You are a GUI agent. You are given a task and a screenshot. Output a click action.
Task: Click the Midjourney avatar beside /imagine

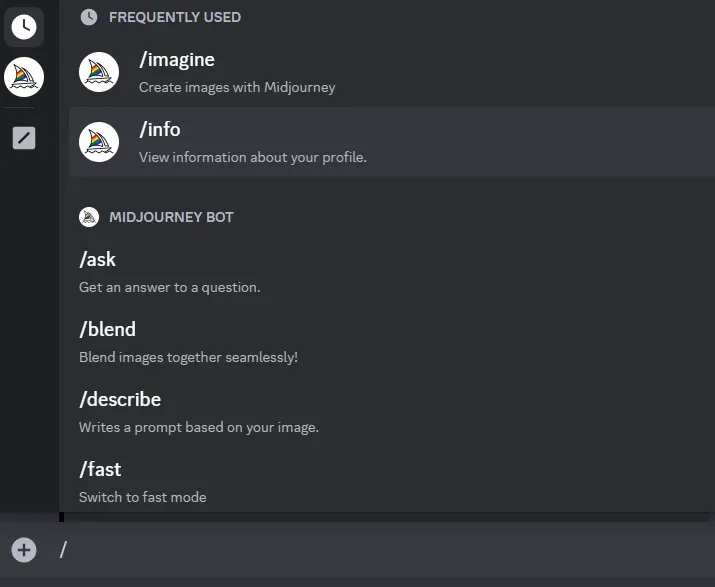[x=99, y=72]
